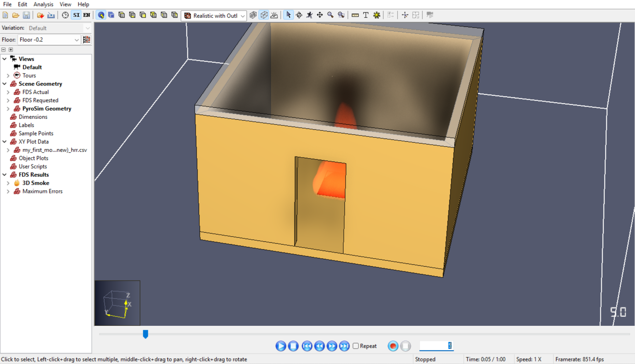
Task: Step backward with rewind button
Action: 319,346
